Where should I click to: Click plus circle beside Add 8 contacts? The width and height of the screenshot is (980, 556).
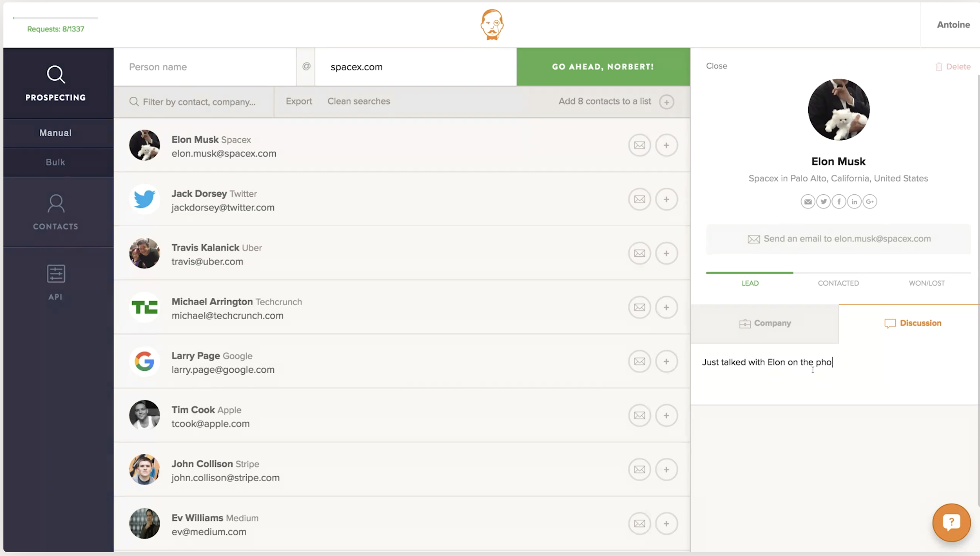[x=667, y=102]
